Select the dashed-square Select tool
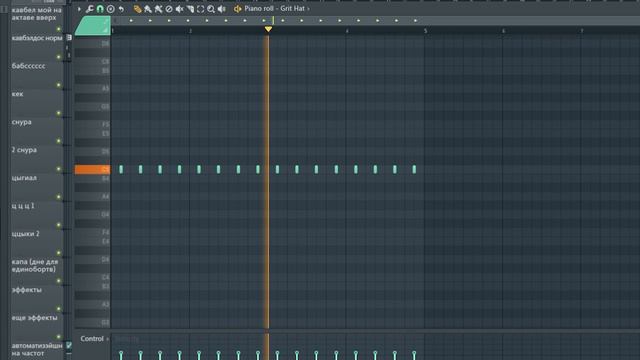 (200, 9)
